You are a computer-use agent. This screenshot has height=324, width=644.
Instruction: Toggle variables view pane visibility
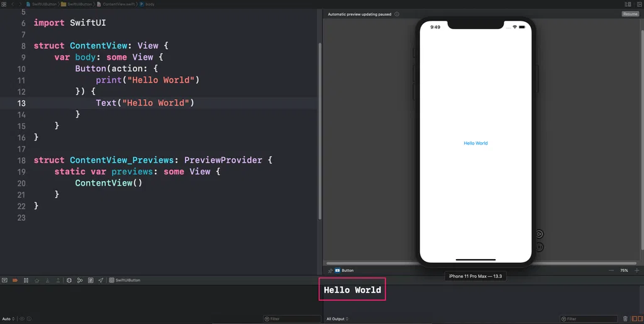point(635,319)
